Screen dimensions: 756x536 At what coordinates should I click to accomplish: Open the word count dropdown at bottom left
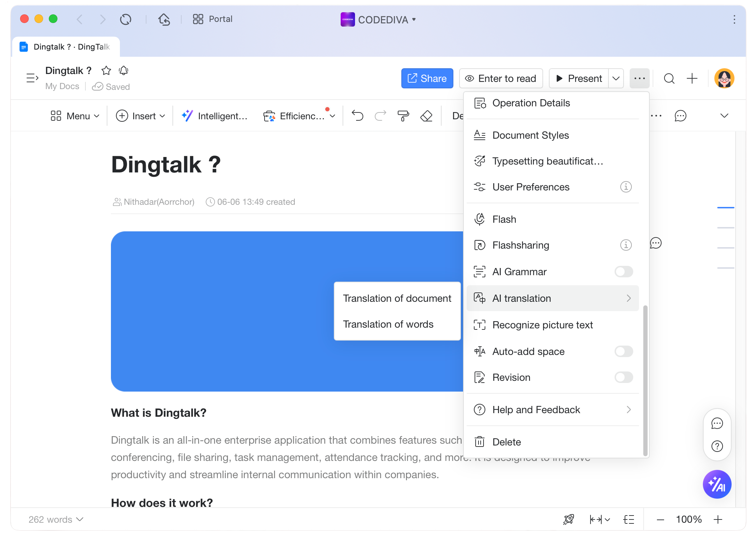55,519
